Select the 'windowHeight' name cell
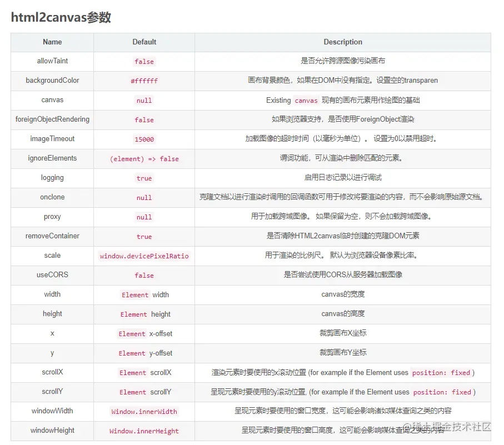Viewport: 504px width, 445px height. (52, 431)
